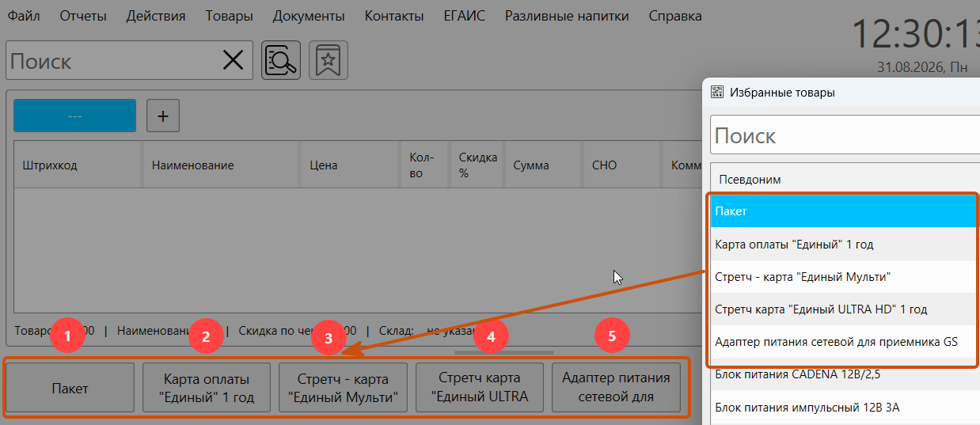
Task: Select the blue receipt tab
Action: [75, 116]
